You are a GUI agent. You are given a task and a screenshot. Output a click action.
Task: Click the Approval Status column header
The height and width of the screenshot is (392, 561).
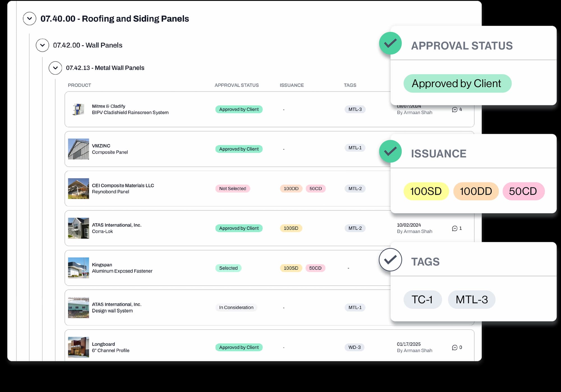[236, 85]
